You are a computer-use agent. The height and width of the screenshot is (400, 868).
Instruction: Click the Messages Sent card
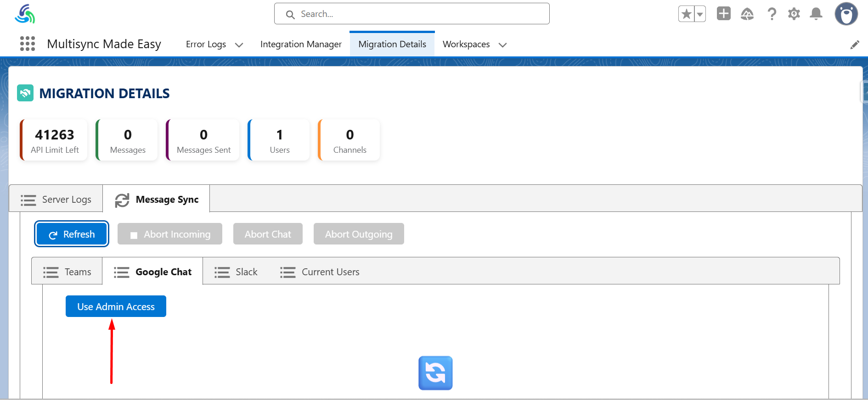click(203, 140)
